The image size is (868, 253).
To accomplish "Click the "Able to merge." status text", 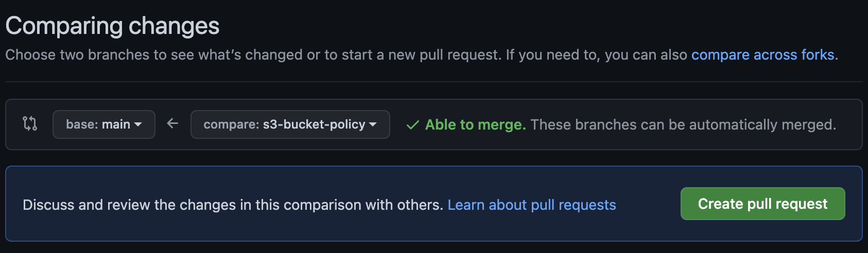I will pyautogui.click(x=475, y=125).
